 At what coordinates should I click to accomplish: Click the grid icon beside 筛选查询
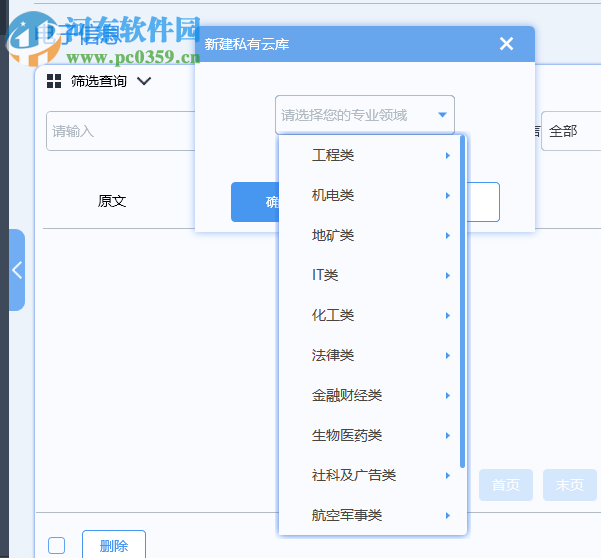point(54,81)
